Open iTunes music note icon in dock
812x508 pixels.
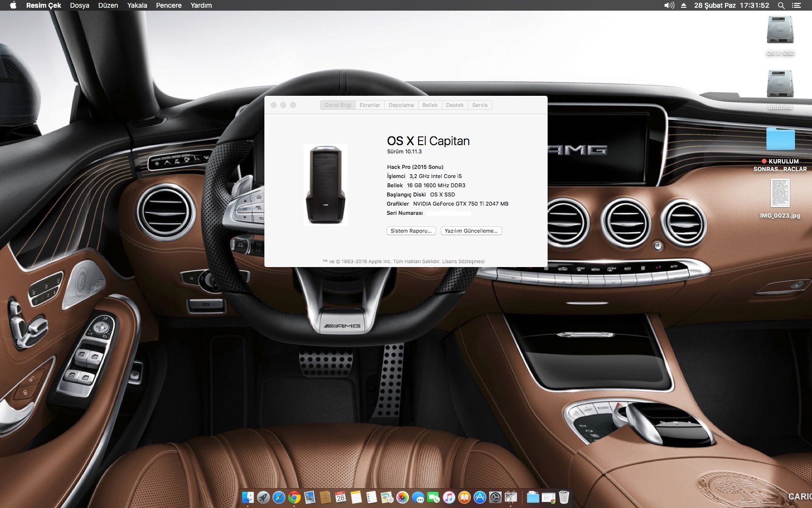click(449, 497)
